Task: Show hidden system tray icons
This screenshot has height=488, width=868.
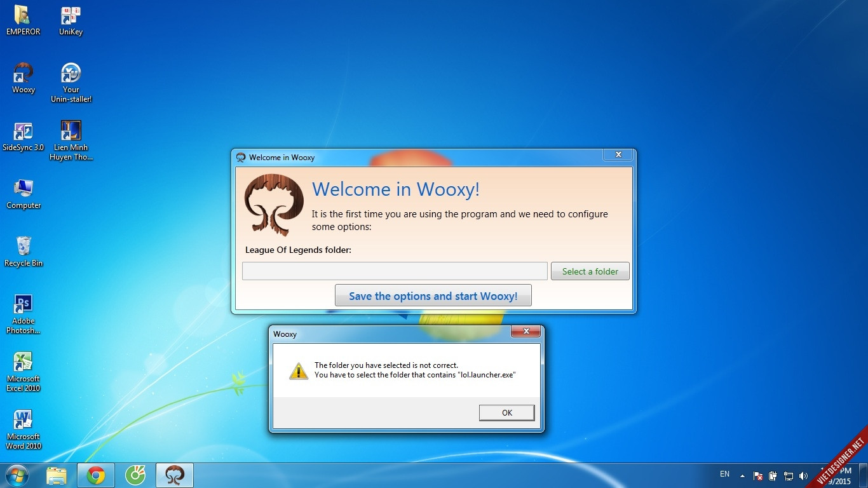Action: click(742, 475)
